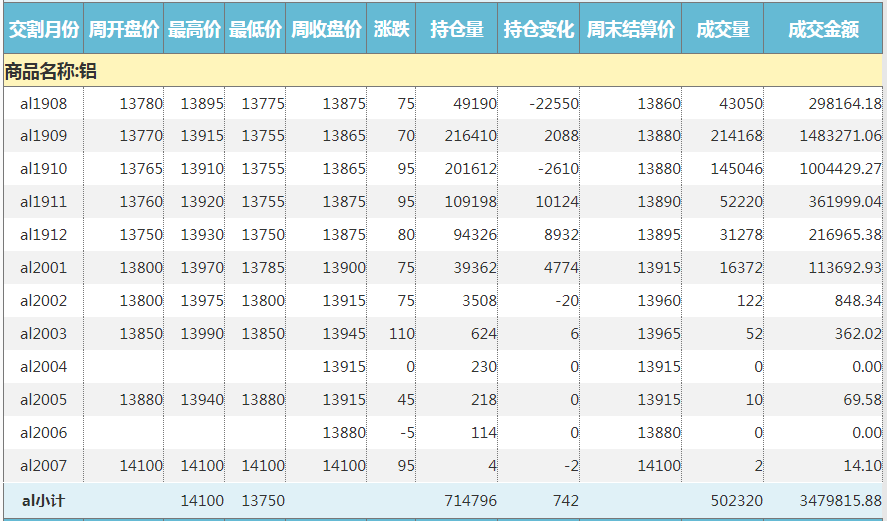Select the 周末结算价 column header

631,30
